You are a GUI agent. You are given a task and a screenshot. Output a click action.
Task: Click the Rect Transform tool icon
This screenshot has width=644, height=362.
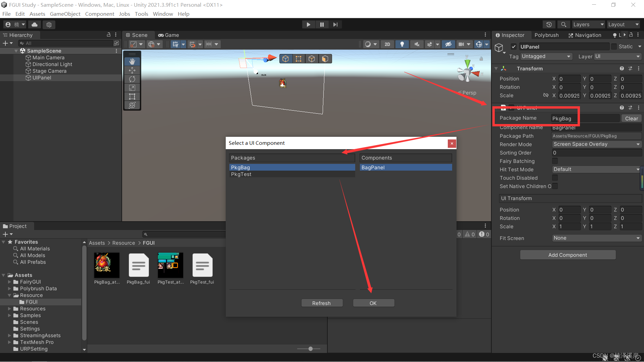132,97
